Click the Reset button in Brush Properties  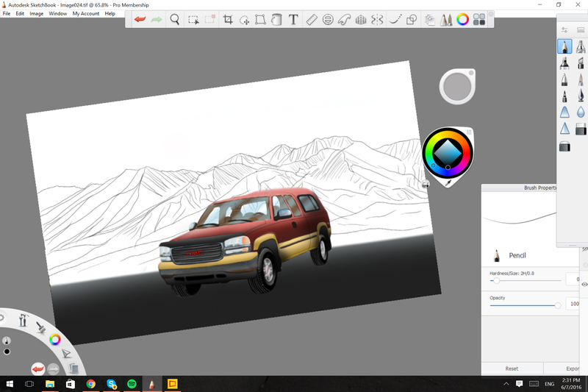point(512,368)
